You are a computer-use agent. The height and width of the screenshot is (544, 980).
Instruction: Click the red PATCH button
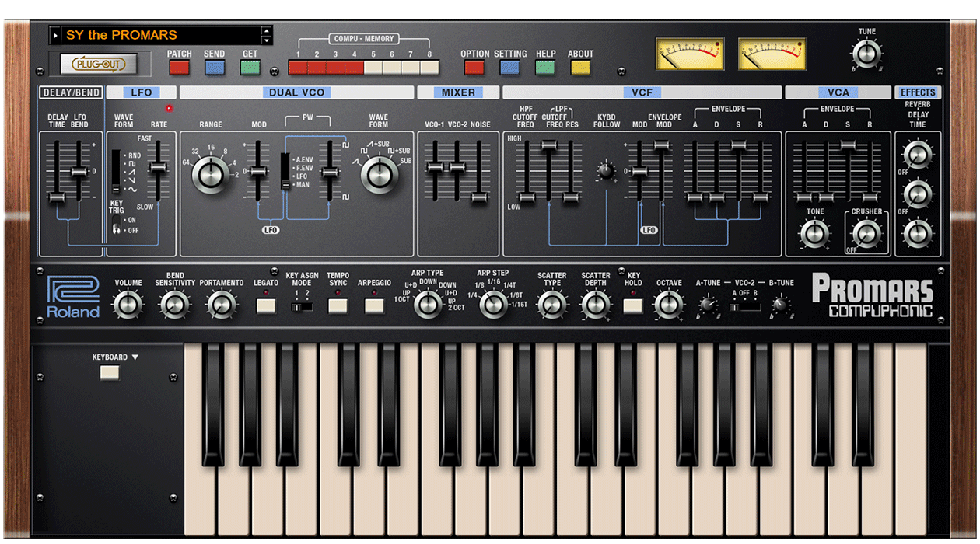179,68
